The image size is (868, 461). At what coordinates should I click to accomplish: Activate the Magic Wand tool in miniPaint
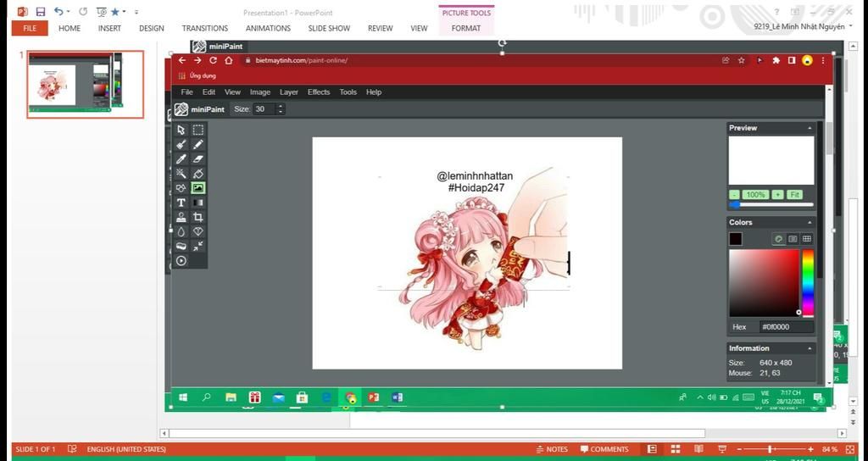[181, 174]
